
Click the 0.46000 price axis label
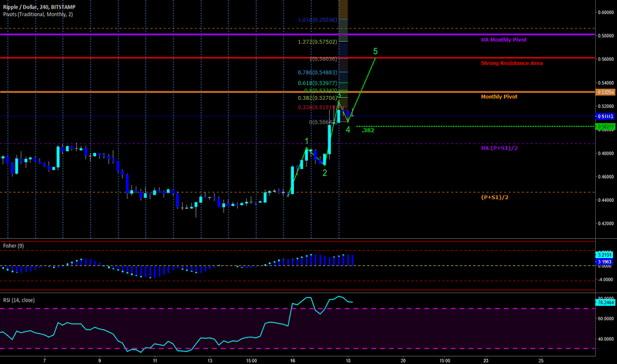tap(606, 177)
